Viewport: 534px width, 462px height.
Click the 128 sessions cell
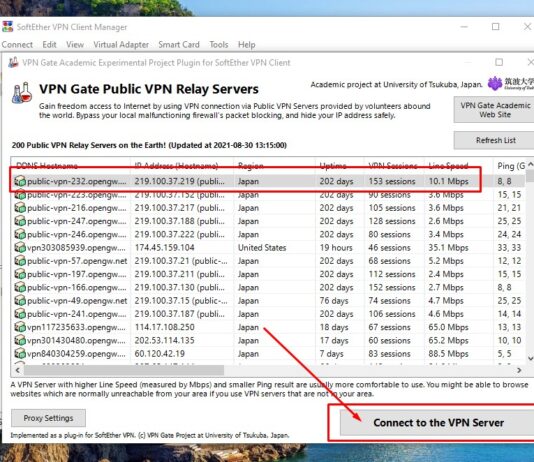(x=392, y=221)
